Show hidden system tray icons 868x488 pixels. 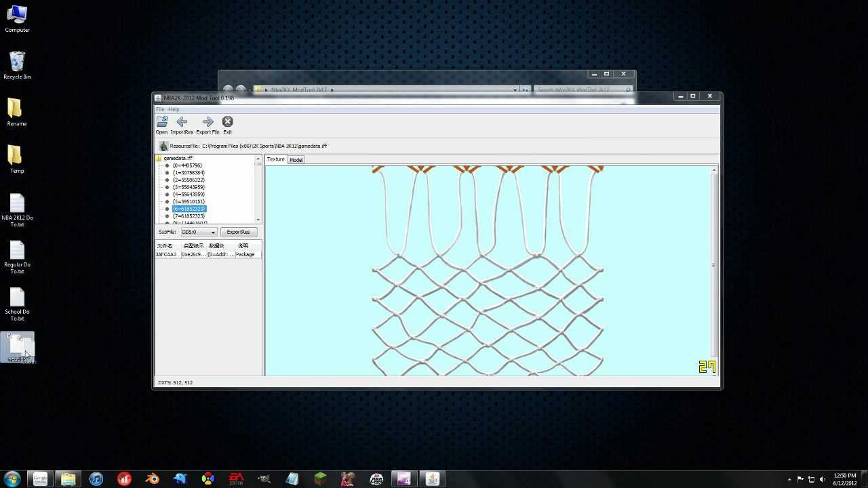click(789, 479)
